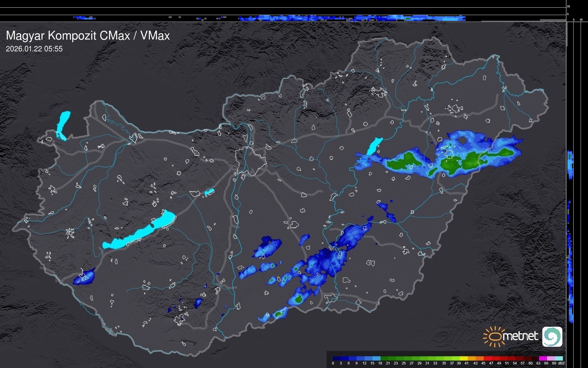Click the orange 43 dBZ legend swatch

click(x=479, y=358)
